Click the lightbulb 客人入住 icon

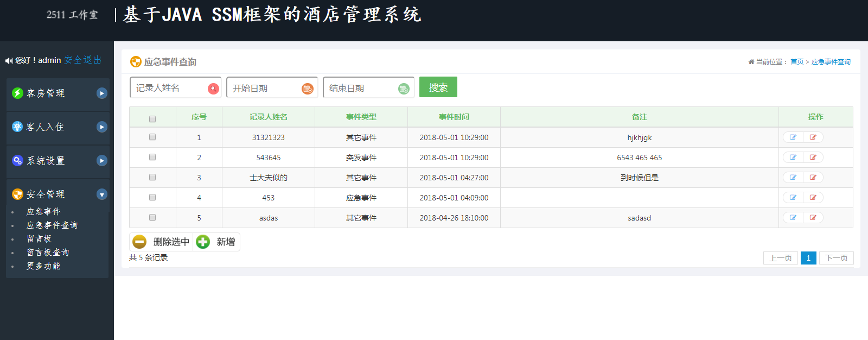coord(17,127)
